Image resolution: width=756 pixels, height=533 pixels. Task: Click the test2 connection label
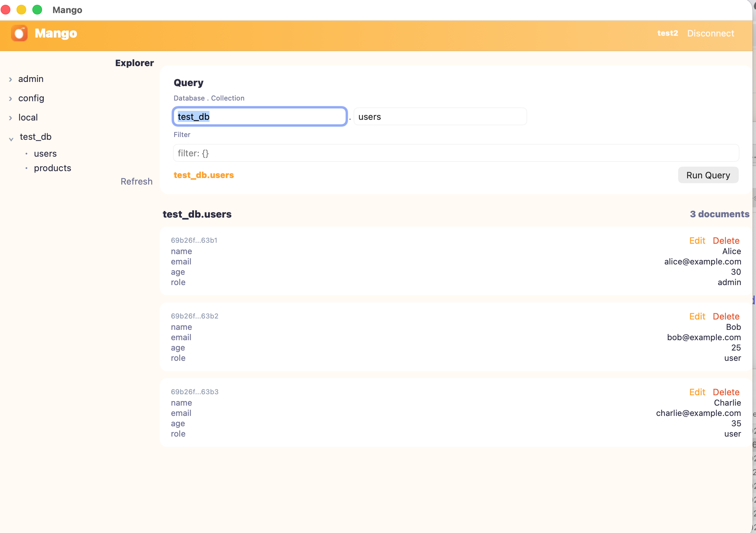pos(667,33)
